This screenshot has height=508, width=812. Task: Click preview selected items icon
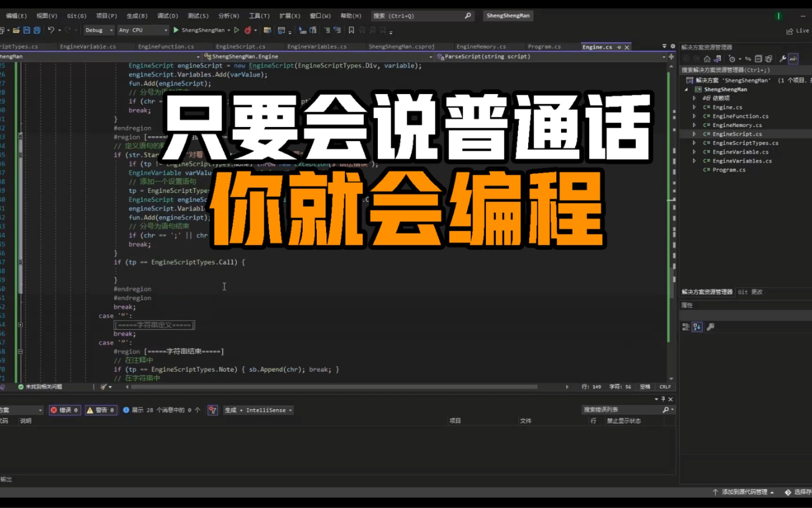[793, 59]
